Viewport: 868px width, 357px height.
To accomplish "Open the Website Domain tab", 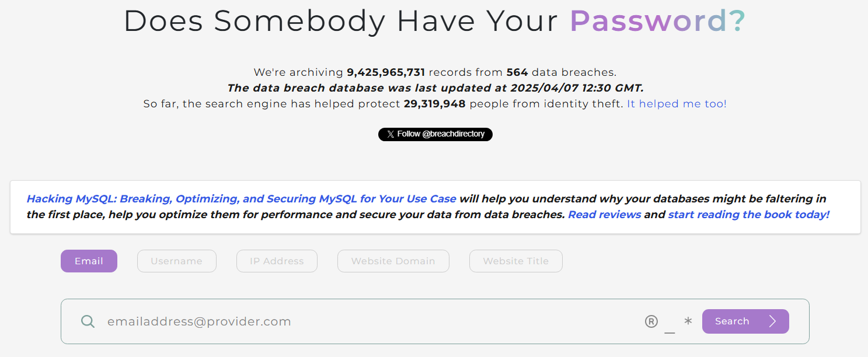I will (x=393, y=261).
